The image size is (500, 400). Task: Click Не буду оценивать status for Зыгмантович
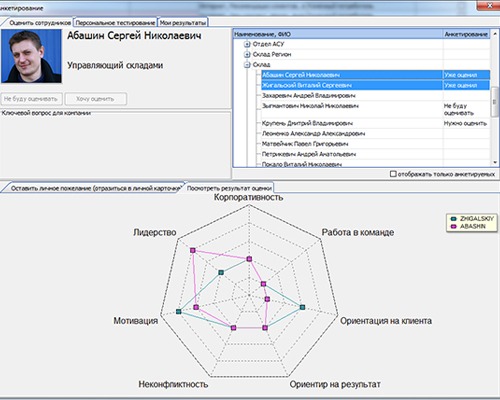pos(459,109)
